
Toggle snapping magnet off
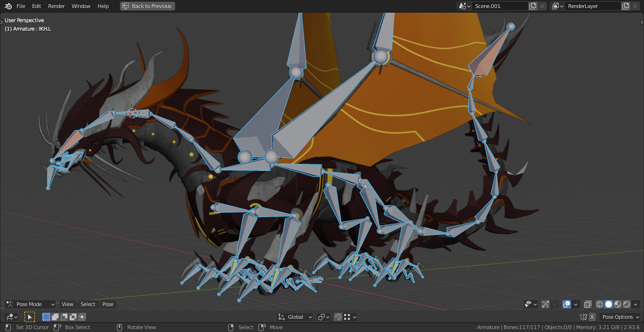(338, 316)
